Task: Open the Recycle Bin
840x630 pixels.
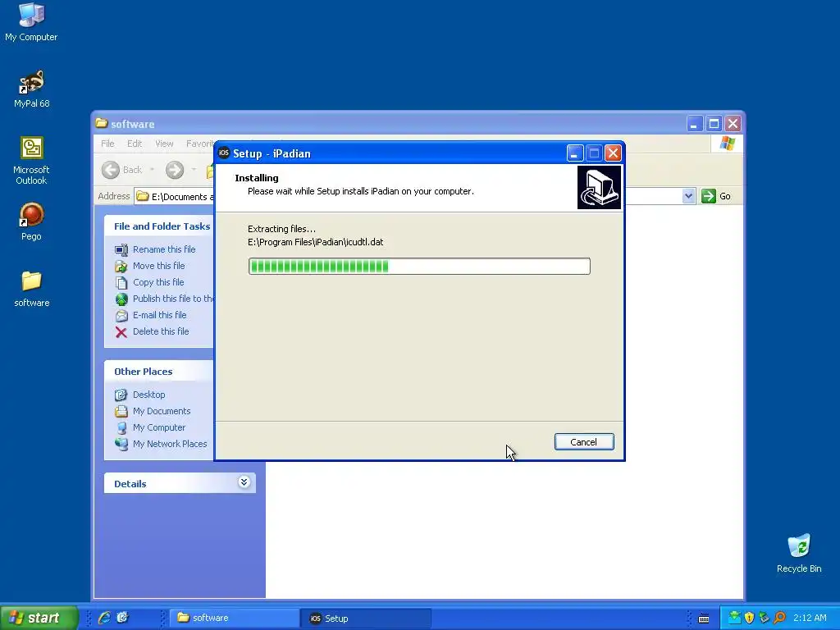Action: click(799, 554)
